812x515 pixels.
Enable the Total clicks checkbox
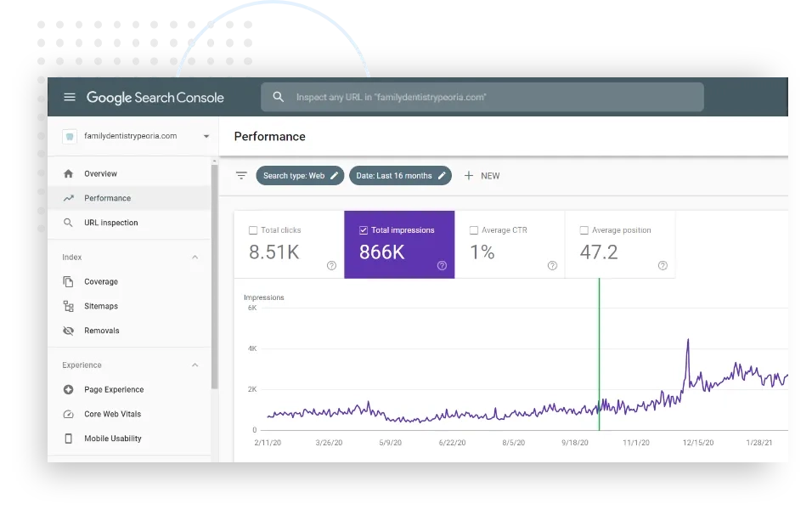253,230
